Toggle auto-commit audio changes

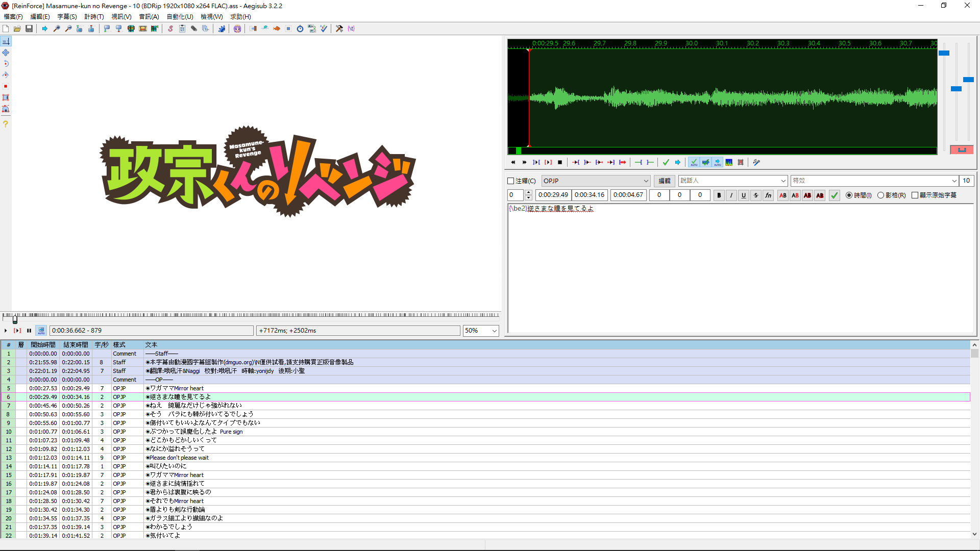pyautogui.click(x=694, y=162)
